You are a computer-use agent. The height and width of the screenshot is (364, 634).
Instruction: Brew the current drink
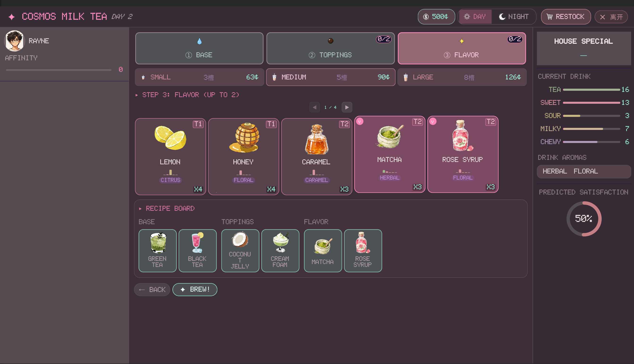[x=195, y=290]
